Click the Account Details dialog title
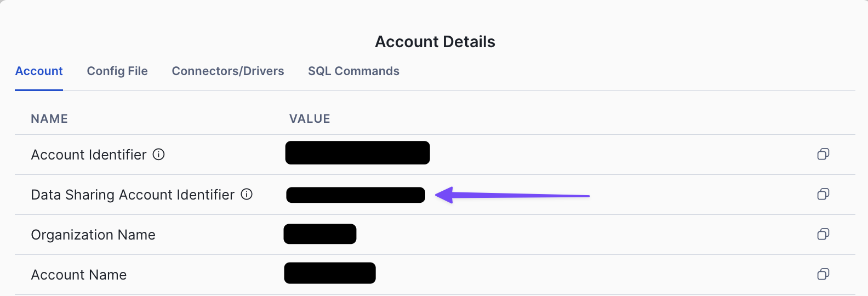Screen dimensions: 868x296 click(x=435, y=42)
